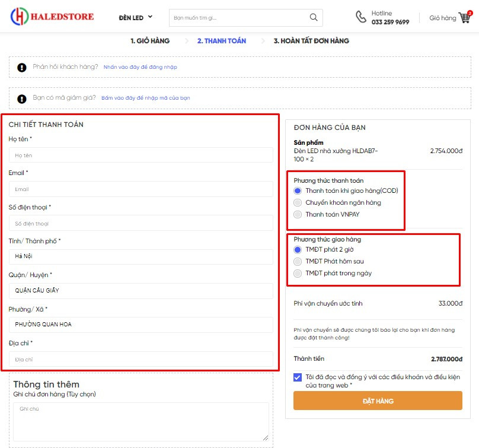This screenshot has height=448, width=479.
Task: Go to step 3. HOÀN TẤT ĐƠN HÀNG
Action: (x=311, y=41)
